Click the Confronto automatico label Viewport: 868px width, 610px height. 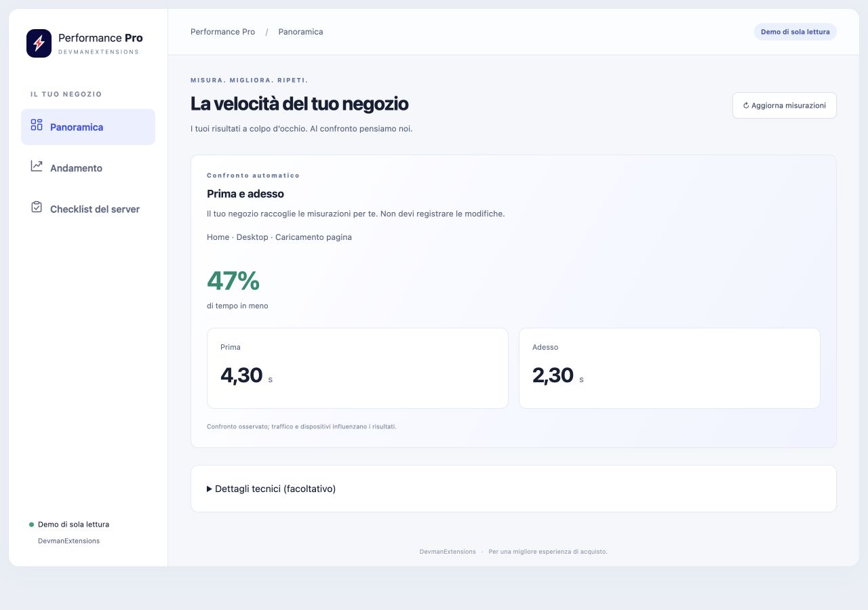coord(253,176)
